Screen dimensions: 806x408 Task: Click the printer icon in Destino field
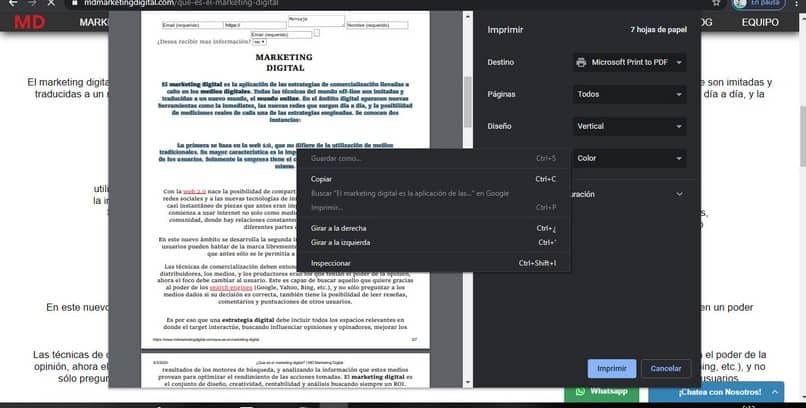(x=581, y=62)
